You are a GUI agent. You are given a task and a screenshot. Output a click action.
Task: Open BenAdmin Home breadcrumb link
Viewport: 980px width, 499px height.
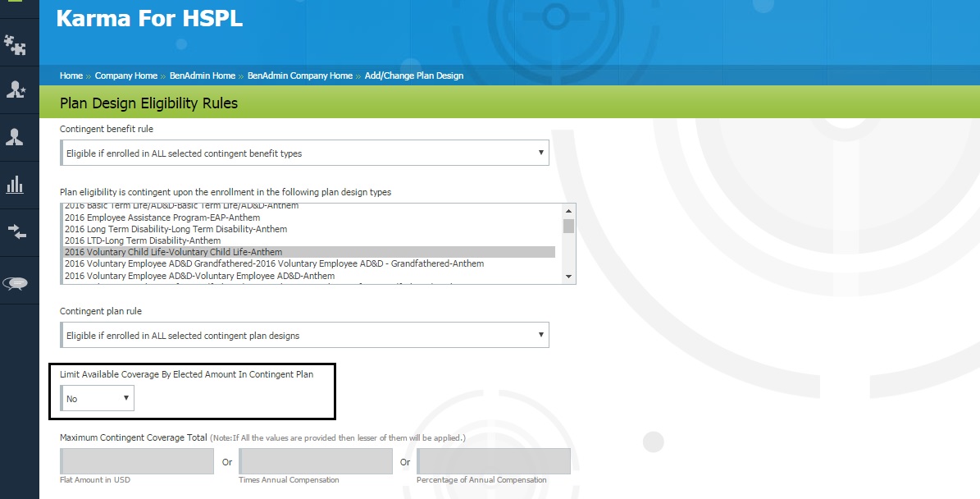202,76
